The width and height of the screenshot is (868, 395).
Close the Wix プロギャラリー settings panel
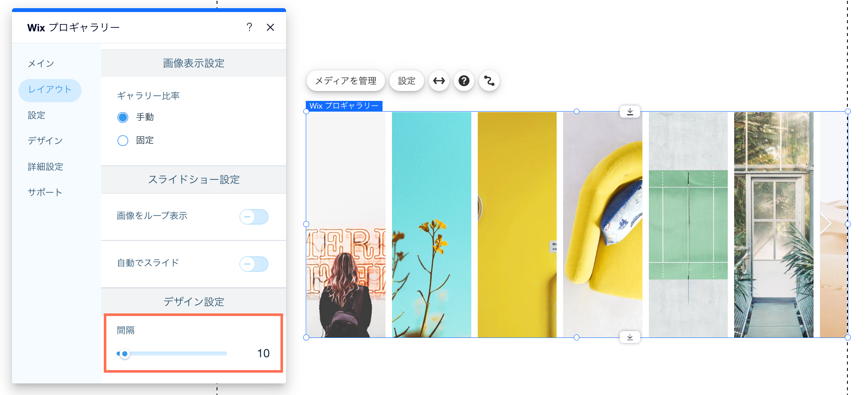coord(270,27)
